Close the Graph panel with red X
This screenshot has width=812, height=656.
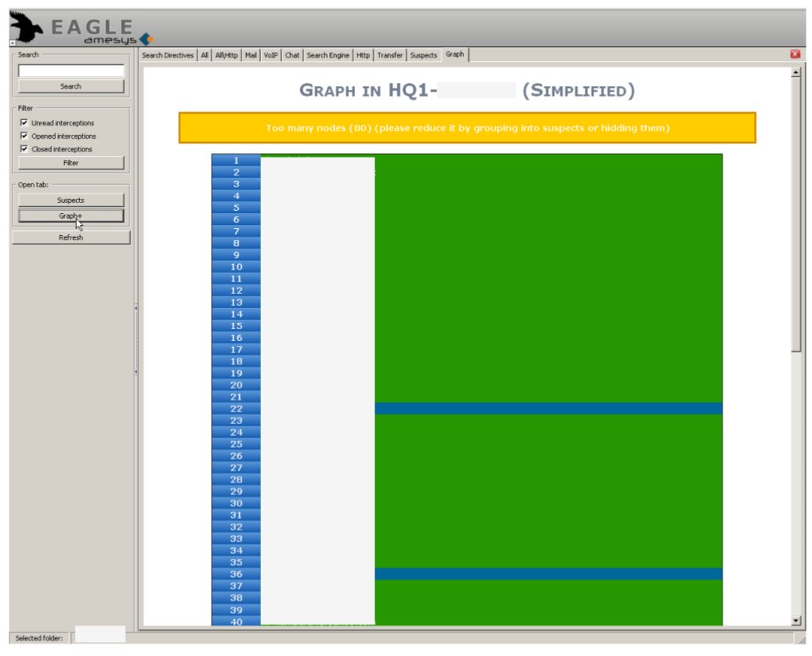pos(795,54)
